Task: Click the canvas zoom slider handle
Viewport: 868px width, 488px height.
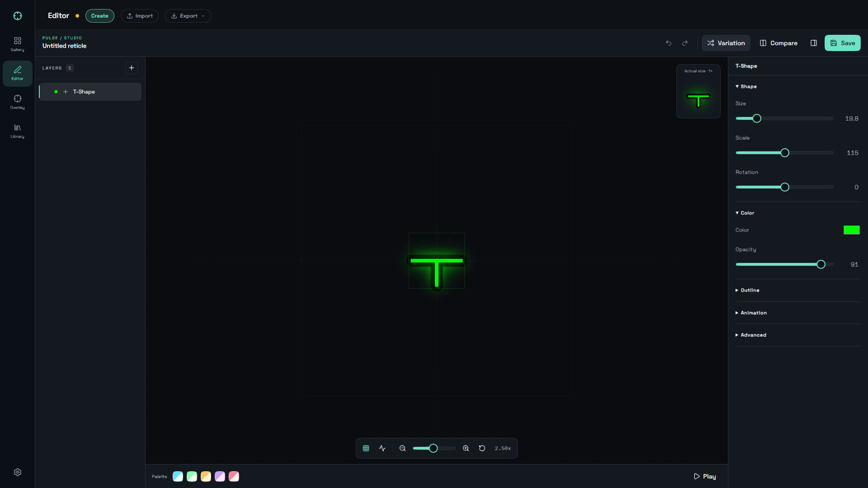Action: pyautogui.click(x=433, y=448)
